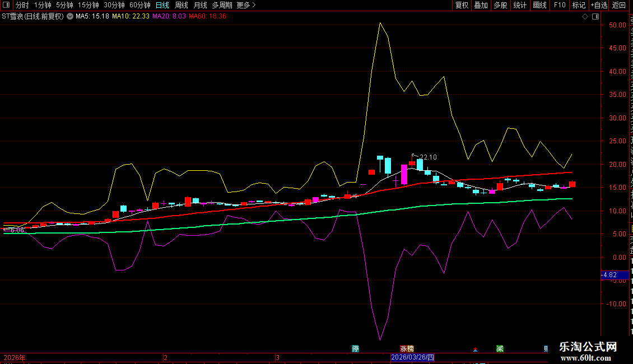Image resolution: width=633 pixels, height=364 pixels.
Task: Click the diamond marker icon near top right
Action: click(x=585, y=17)
